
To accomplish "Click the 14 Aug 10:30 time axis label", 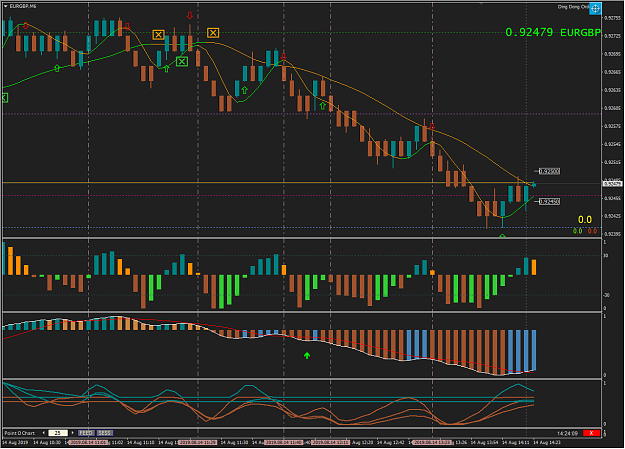I will click(47, 442).
